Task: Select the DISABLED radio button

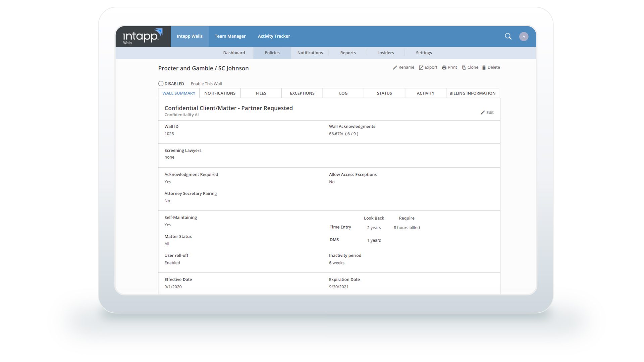Action: pyautogui.click(x=161, y=84)
